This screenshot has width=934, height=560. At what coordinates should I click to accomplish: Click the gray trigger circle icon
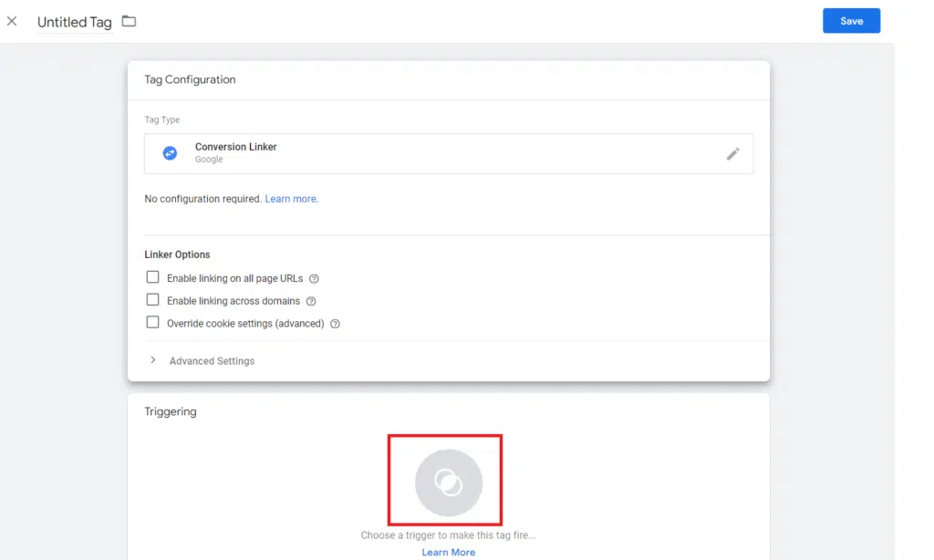coord(448,482)
